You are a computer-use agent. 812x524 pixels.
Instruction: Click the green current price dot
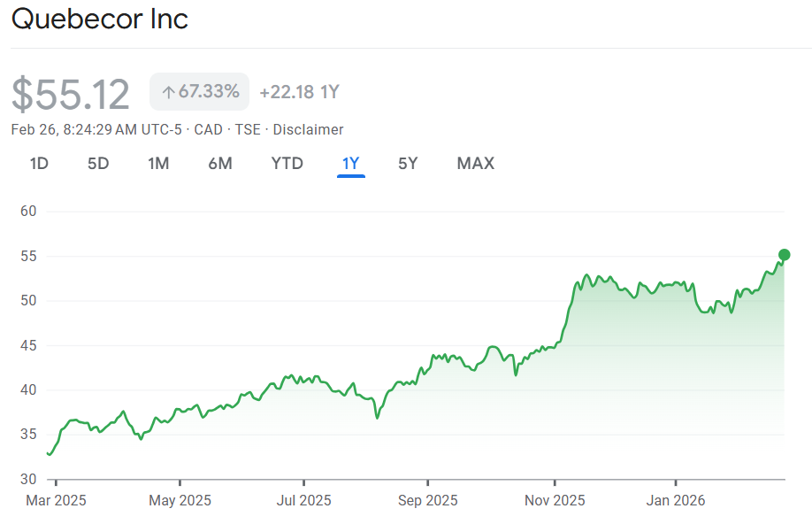pyautogui.click(x=784, y=255)
